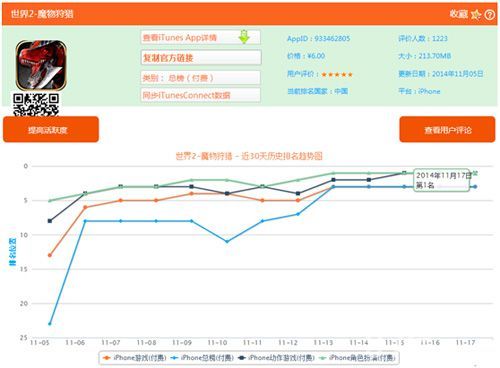500x368 pixels.
Task: Toggle the iPhone总榜(付费) legend series
Action: 202,358
